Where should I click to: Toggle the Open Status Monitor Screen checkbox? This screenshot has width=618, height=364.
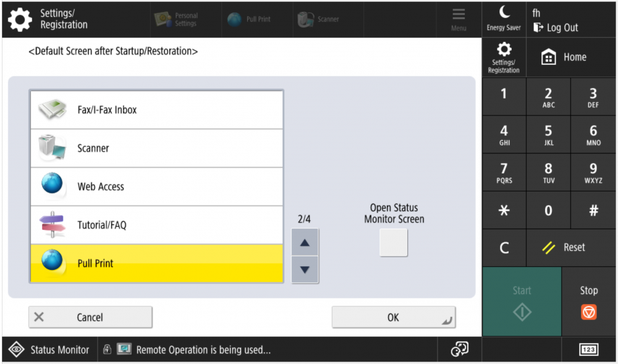click(393, 242)
